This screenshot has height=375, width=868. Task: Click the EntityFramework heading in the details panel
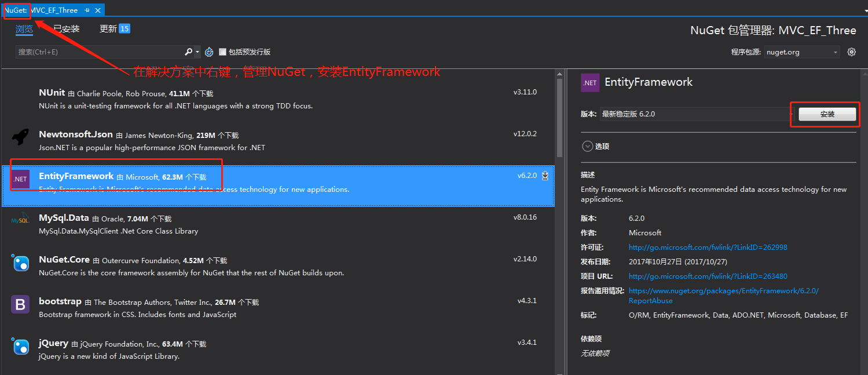coord(649,82)
